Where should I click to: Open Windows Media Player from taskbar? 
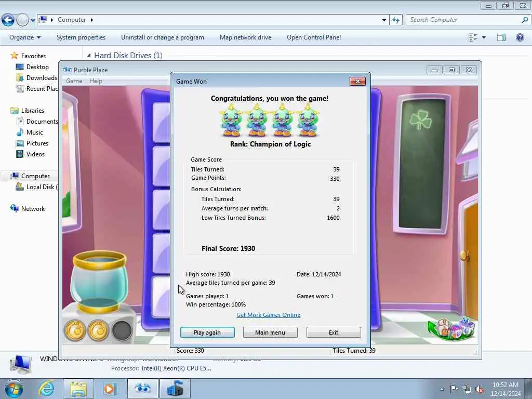click(110, 389)
